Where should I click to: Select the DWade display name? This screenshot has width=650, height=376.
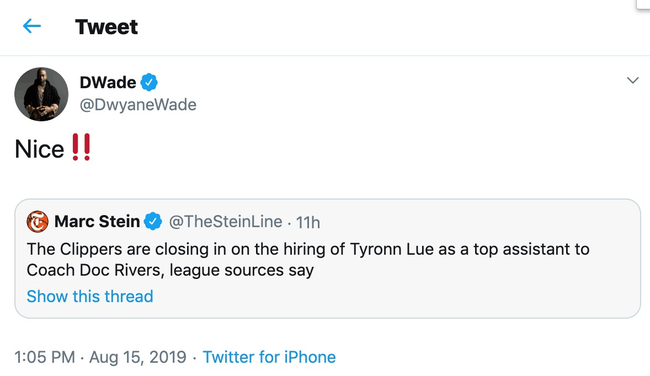108,82
